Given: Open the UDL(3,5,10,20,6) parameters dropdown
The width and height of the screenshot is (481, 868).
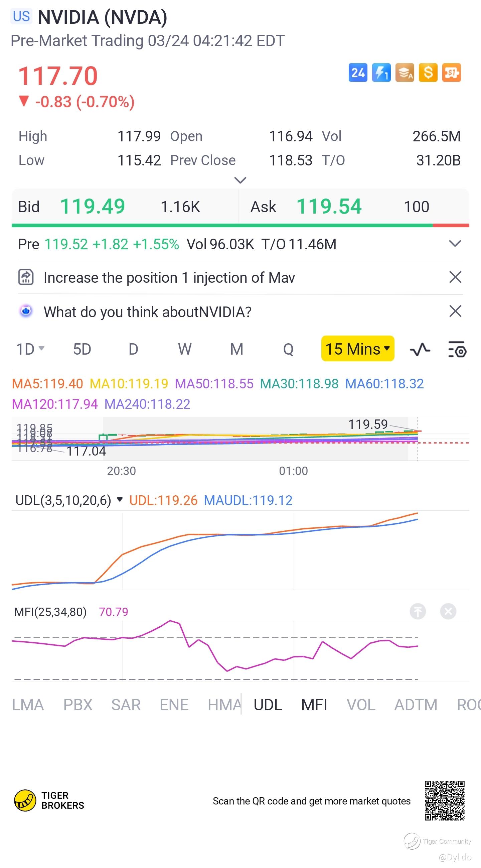Looking at the screenshot, I should click(x=119, y=499).
